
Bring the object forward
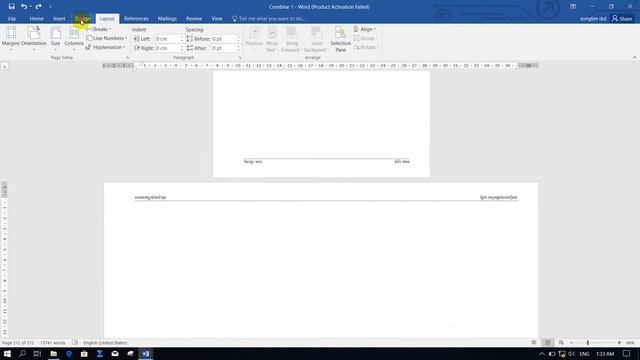pyautogui.click(x=291, y=39)
